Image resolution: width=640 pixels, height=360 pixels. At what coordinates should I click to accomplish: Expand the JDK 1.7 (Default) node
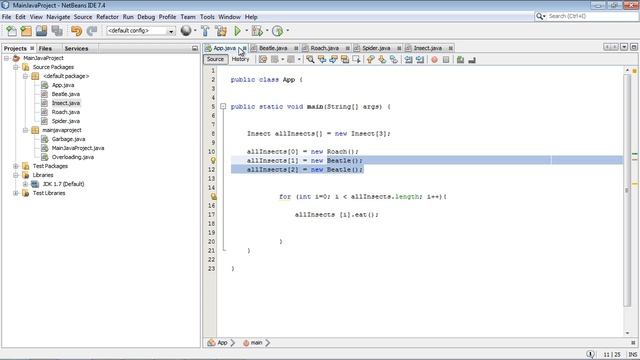coord(25,184)
